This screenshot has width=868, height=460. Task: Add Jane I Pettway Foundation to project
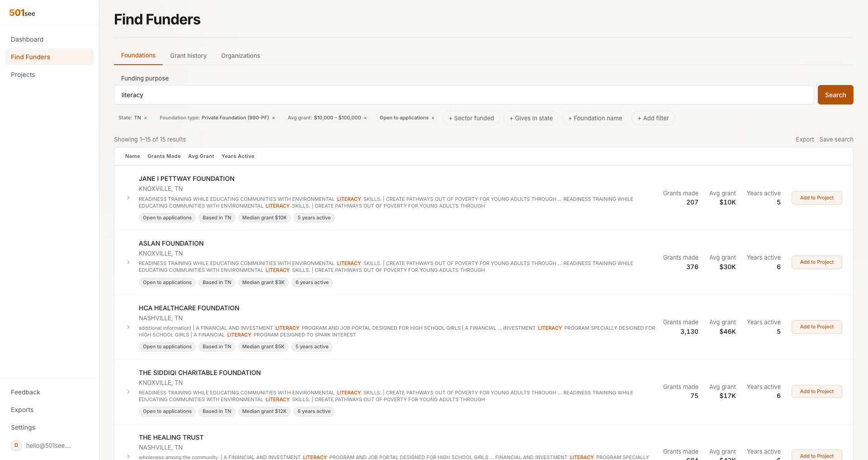pos(816,198)
